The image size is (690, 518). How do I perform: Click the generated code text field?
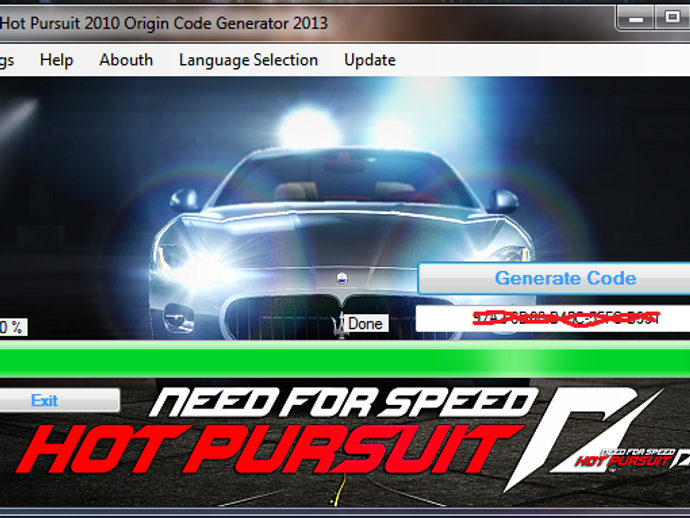(x=553, y=319)
